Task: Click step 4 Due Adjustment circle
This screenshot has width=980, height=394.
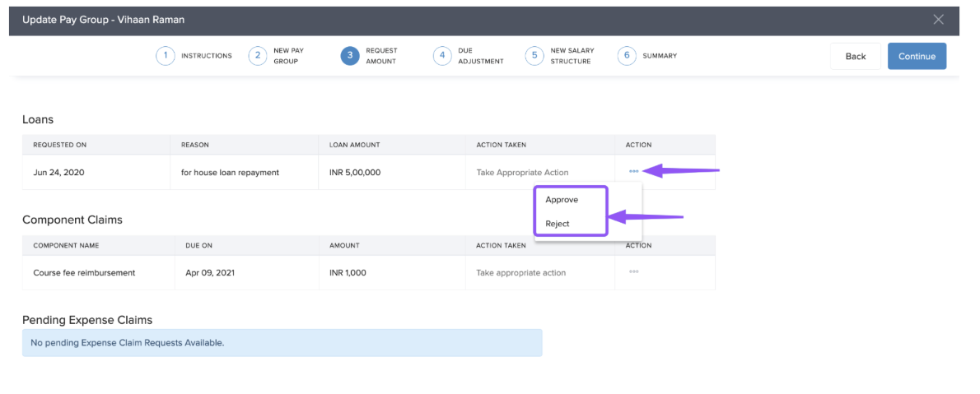Action: (442, 56)
